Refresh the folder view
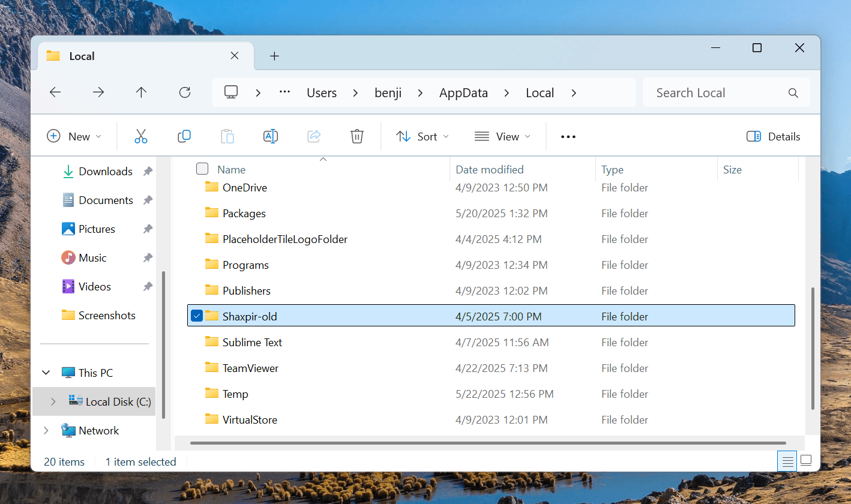This screenshot has height=504, width=851. click(x=185, y=92)
